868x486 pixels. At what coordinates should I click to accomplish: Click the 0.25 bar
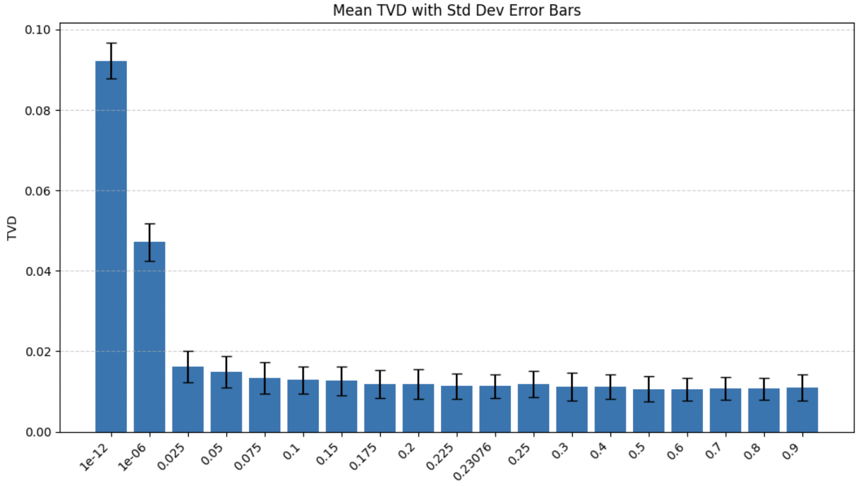pyautogui.click(x=533, y=408)
